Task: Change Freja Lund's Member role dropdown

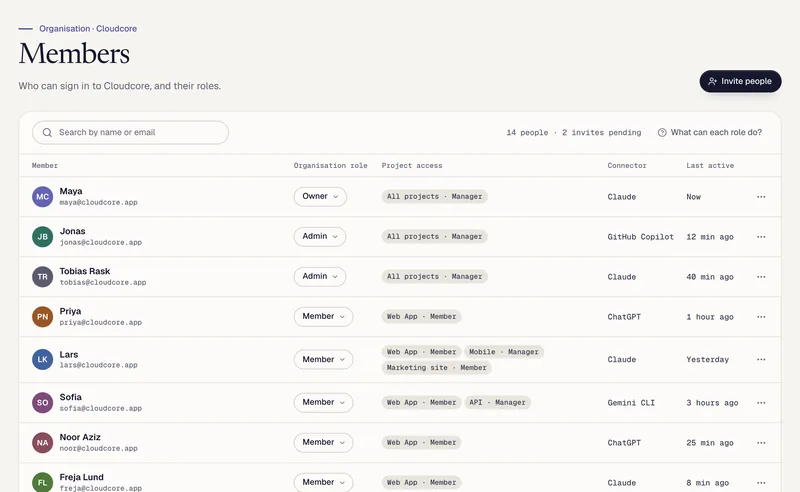Action: click(x=323, y=482)
